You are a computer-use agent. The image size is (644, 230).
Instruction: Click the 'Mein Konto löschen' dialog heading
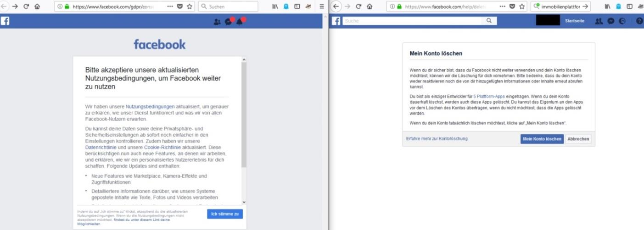pos(436,54)
